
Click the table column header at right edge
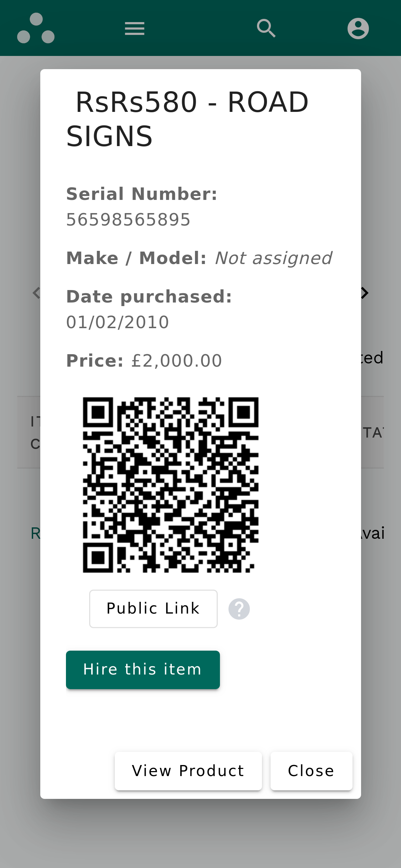click(372, 433)
